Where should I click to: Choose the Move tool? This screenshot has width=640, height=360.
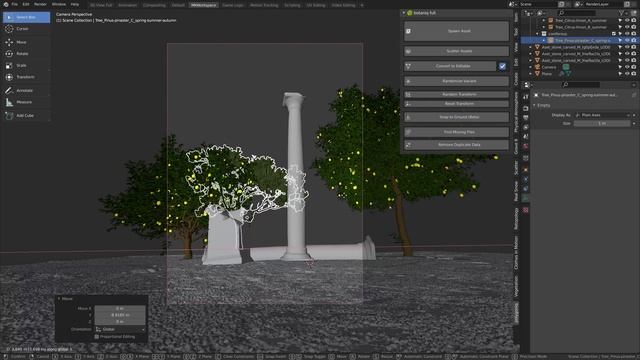click(27, 42)
